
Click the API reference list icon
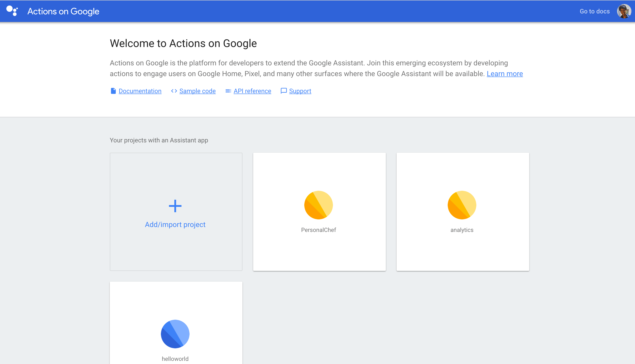point(228,91)
